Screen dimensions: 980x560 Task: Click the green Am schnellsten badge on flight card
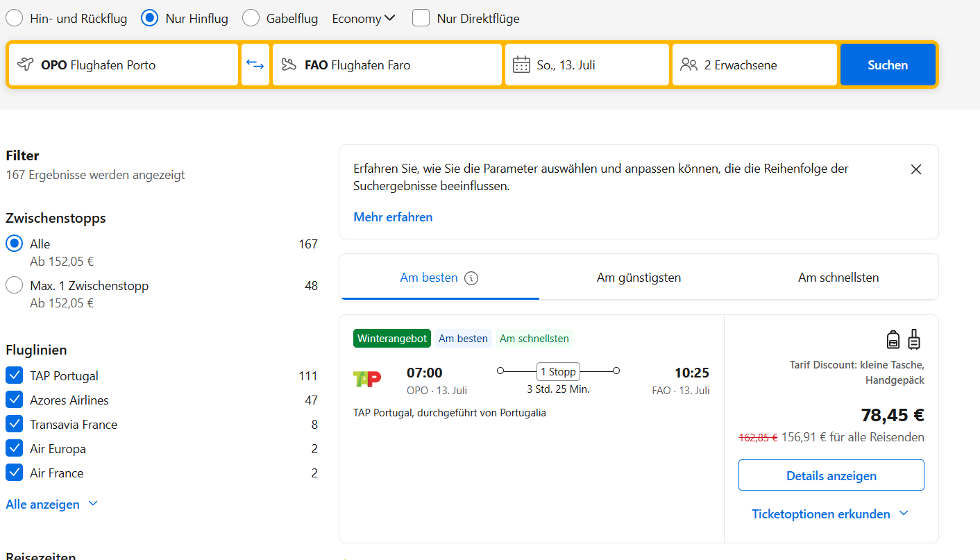click(534, 339)
